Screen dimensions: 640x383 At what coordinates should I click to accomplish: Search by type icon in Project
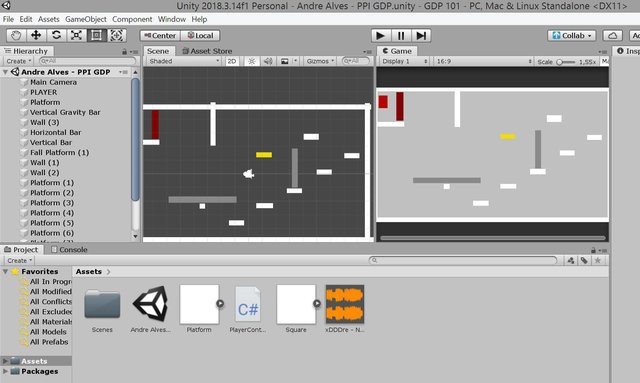(571, 260)
